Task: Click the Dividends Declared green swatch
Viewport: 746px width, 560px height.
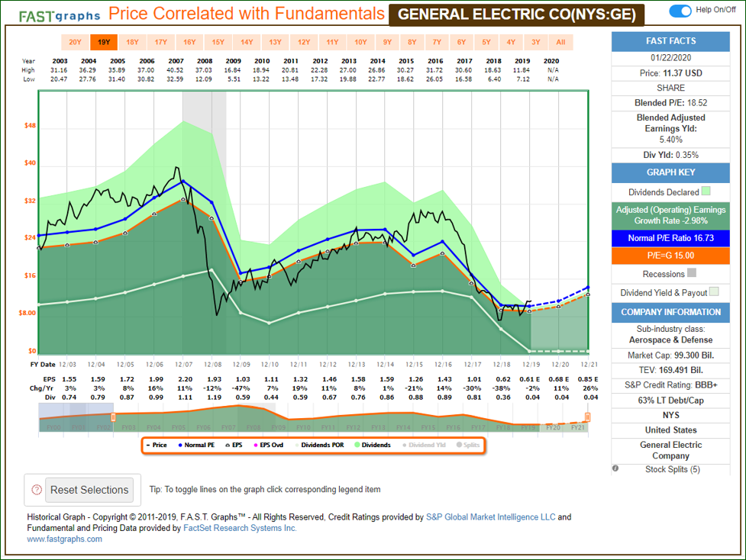Action: tap(706, 192)
